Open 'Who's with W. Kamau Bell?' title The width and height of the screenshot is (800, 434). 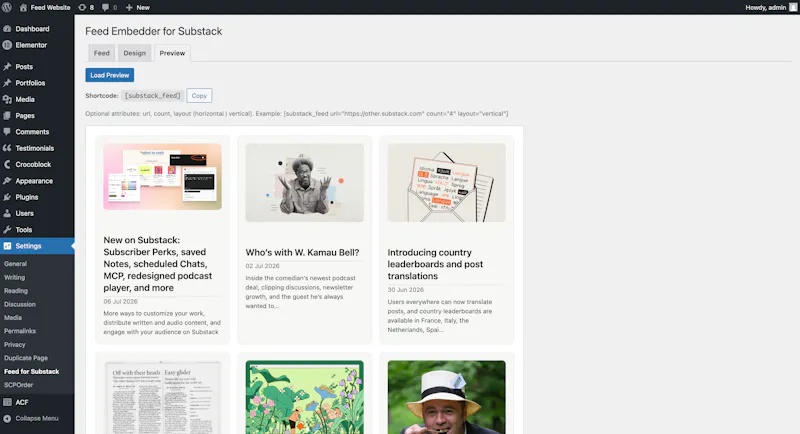[x=302, y=252]
